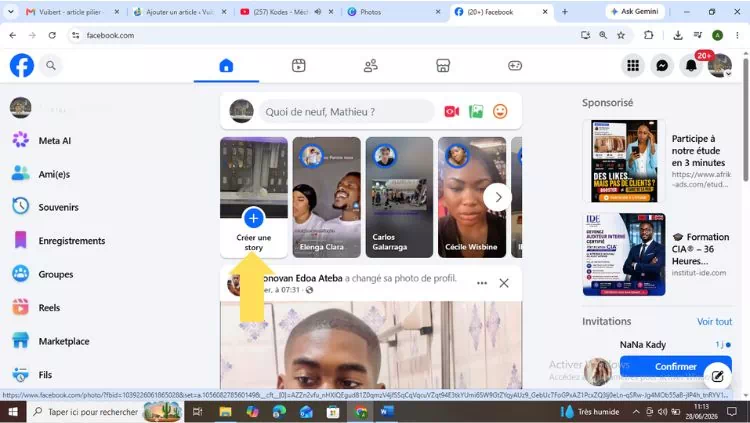Open Carlos Galarraga's story thumbnail
The width and height of the screenshot is (750, 423).
coord(399,197)
